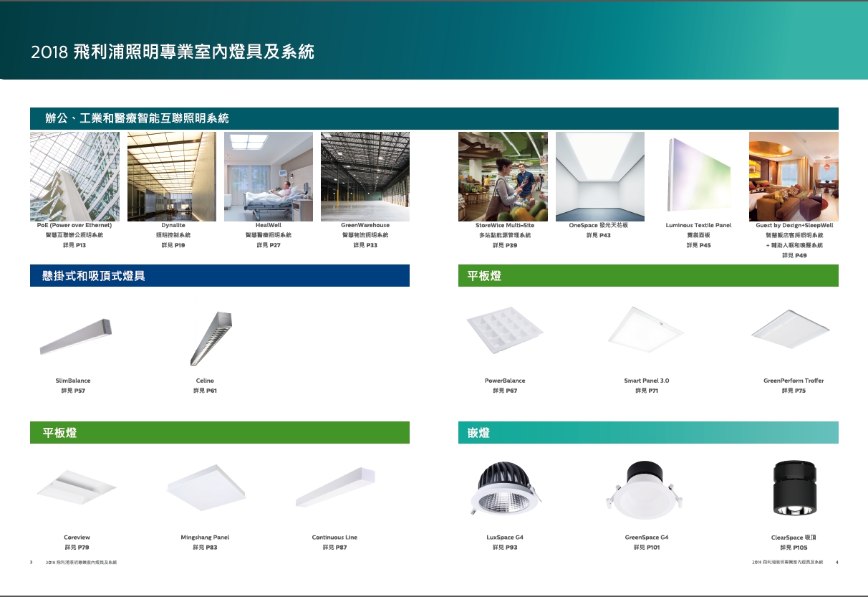Click the 詳見 P49 reference text
Screen dimensions: 868x597
[x=794, y=255]
